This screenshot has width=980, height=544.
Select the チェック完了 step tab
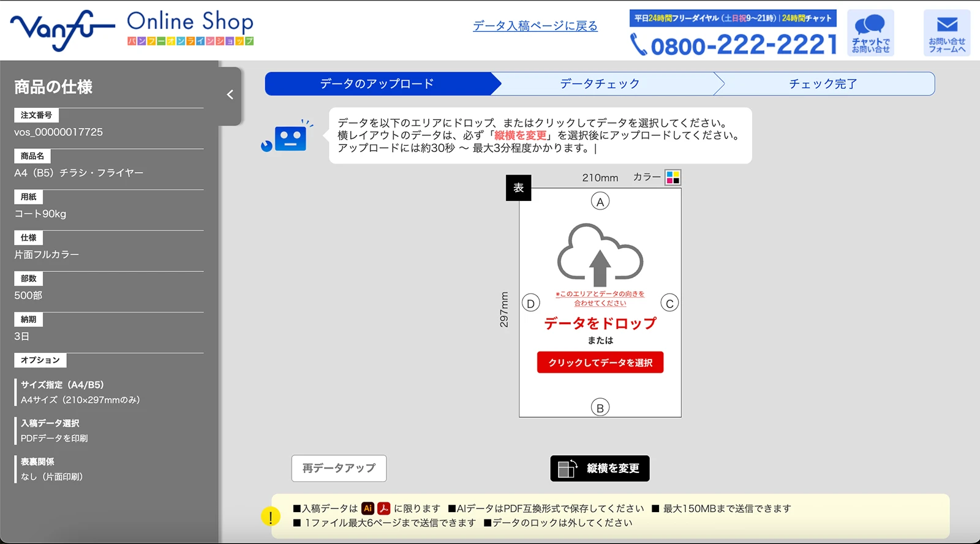[x=823, y=84]
